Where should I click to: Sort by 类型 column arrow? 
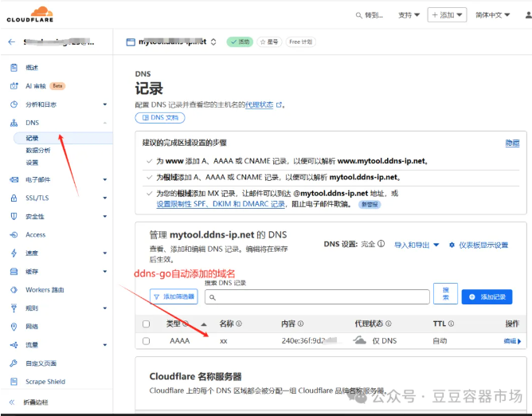pyautogui.click(x=204, y=324)
